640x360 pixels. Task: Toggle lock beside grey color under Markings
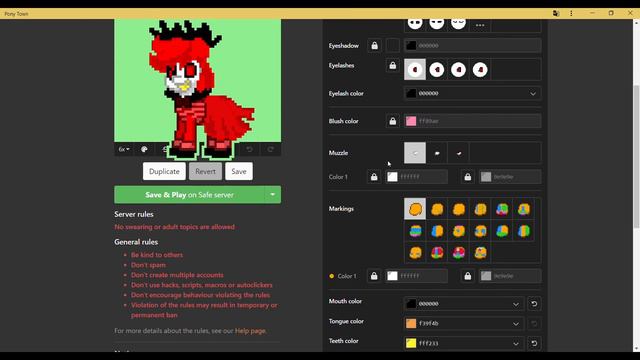tap(468, 276)
